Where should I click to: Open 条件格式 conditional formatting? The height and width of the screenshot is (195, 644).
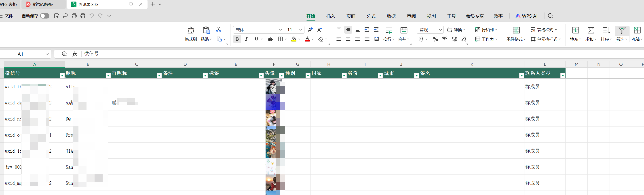pos(516,34)
